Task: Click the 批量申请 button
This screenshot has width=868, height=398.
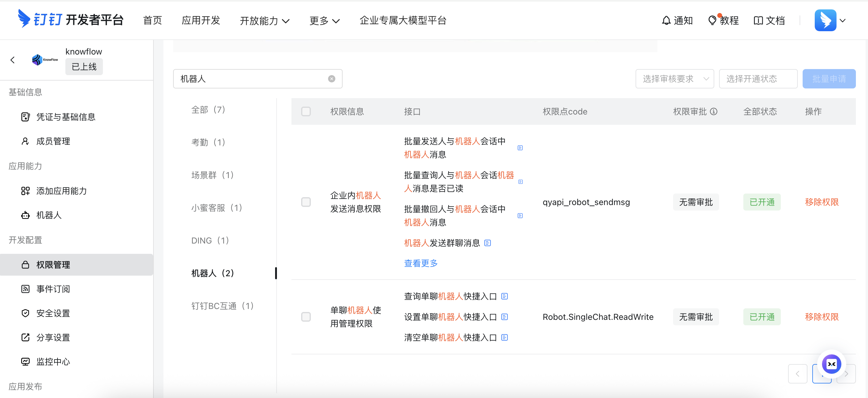Action: click(829, 78)
